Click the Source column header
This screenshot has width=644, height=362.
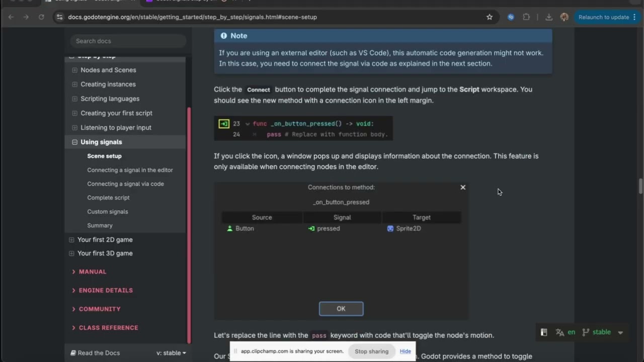tap(262, 217)
